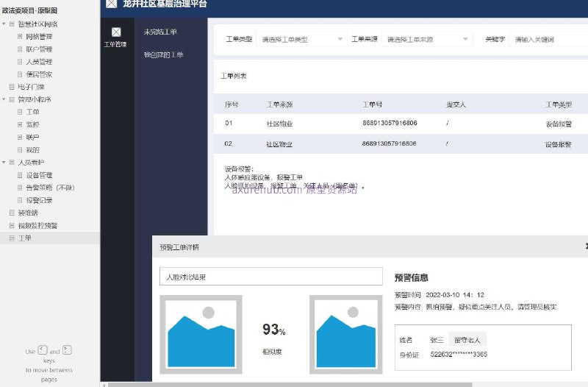Click the 工单号 column header
Image resolution: width=588 pixels, height=387 pixels.
pyautogui.click(x=373, y=104)
